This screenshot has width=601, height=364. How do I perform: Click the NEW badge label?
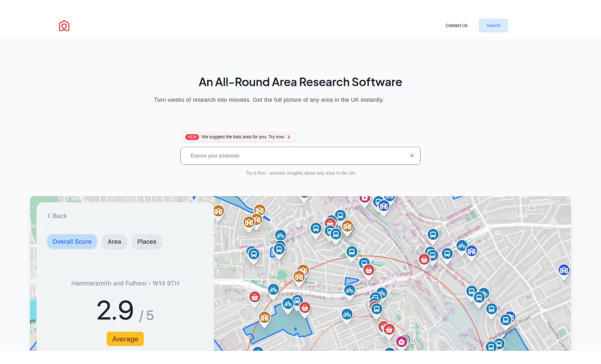[x=192, y=137]
